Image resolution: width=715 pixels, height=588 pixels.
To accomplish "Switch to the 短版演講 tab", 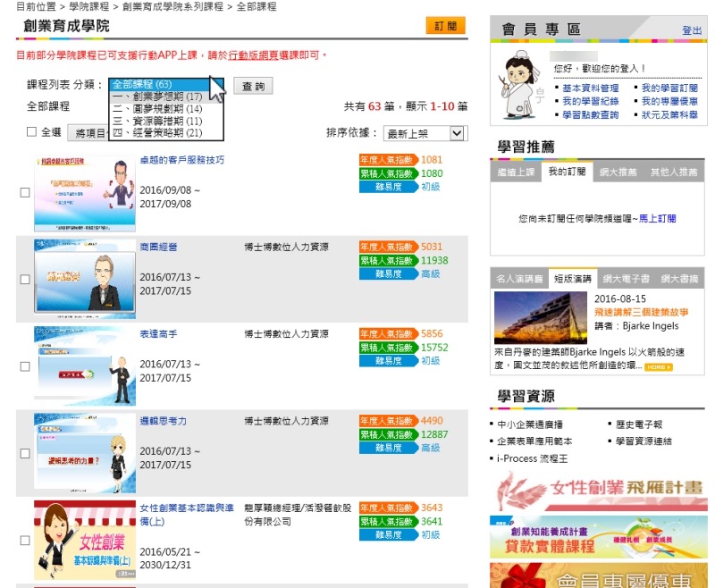I will tap(572, 279).
